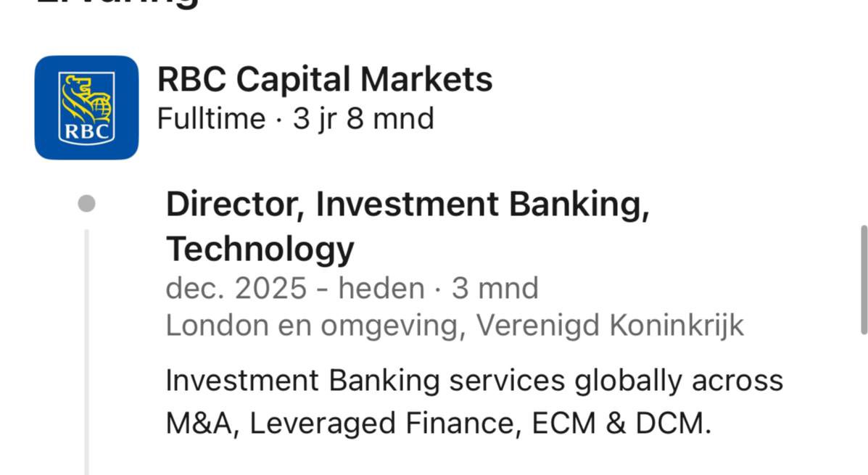Click the grey timeline bullet beside Director
This screenshot has width=868, height=475.
(86, 204)
